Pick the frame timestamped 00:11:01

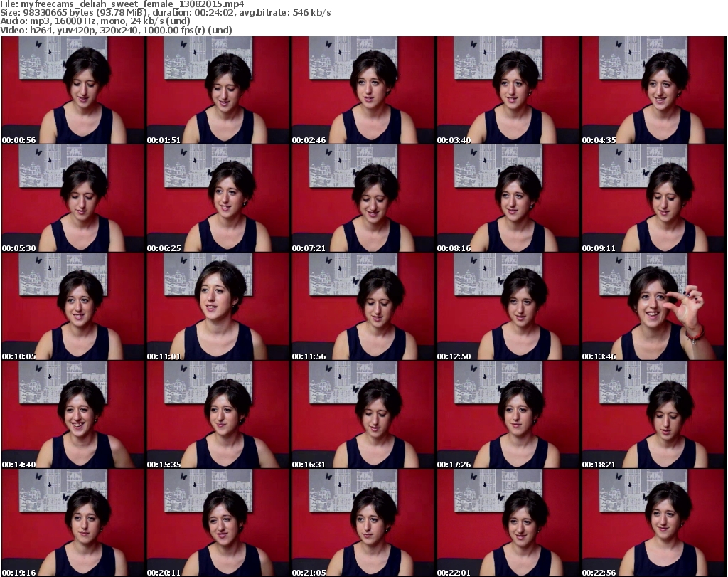click(218, 307)
